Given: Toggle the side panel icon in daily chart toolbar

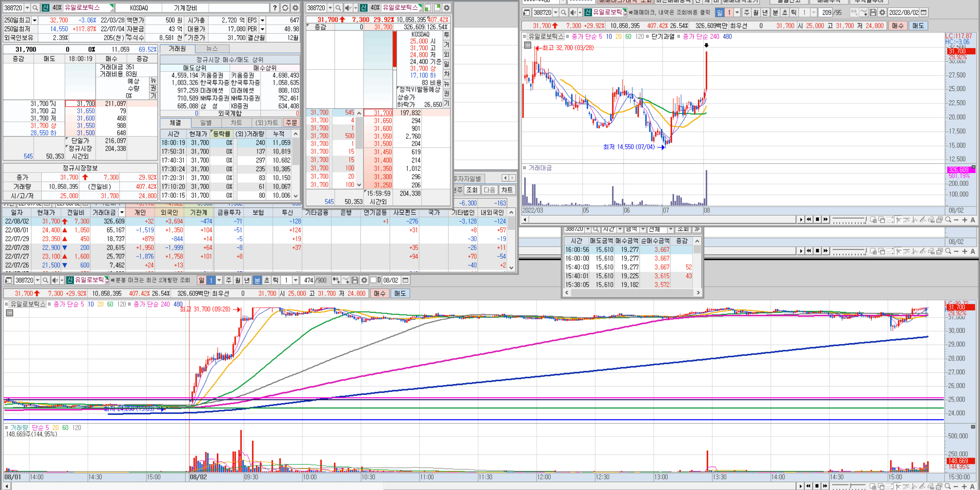Looking at the screenshot, I should pyautogui.click(x=527, y=13).
